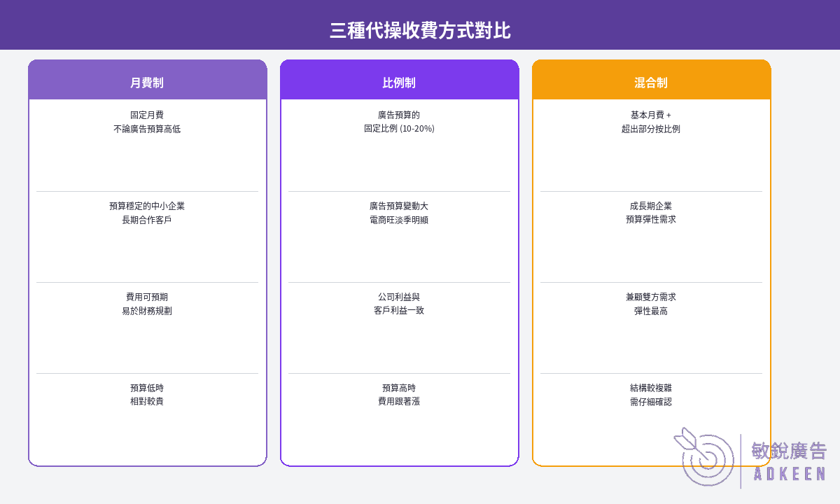Click 公司利益與客戶利益一致 text

pyautogui.click(x=399, y=304)
